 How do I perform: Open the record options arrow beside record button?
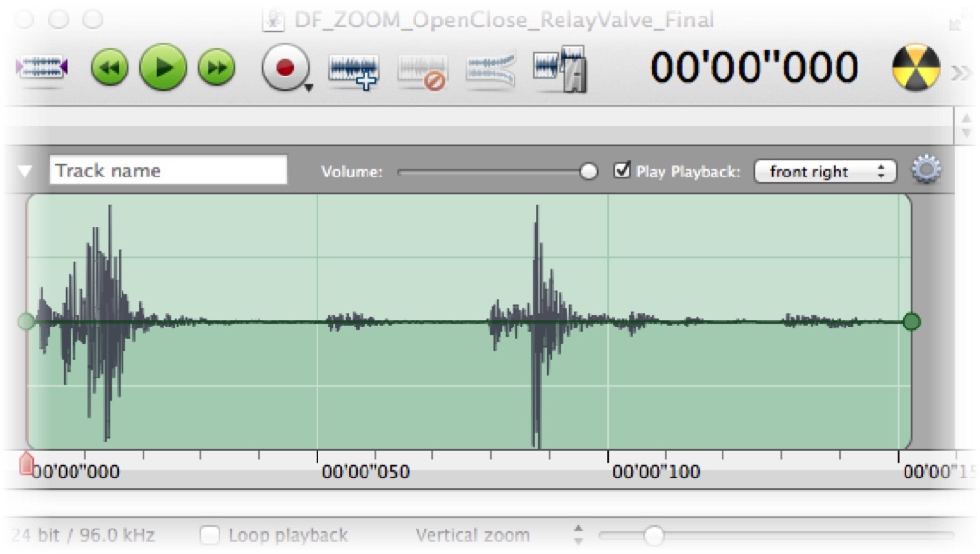[x=309, y=88]
